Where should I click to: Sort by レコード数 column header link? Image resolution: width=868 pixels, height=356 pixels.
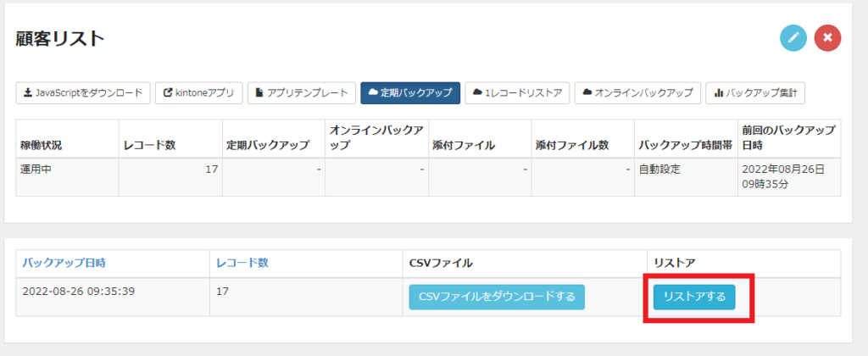(x=242, y=263)
